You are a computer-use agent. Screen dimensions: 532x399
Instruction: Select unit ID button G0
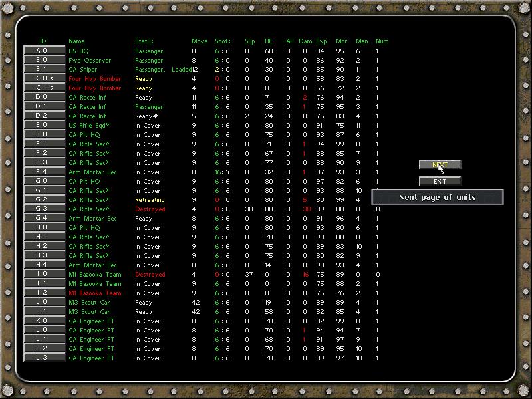tap(45, 181)
